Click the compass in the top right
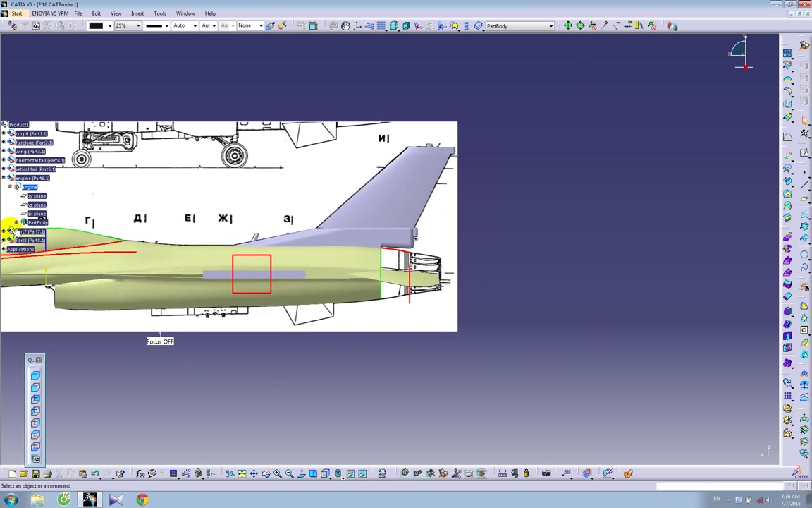 (x=742, y=52)
